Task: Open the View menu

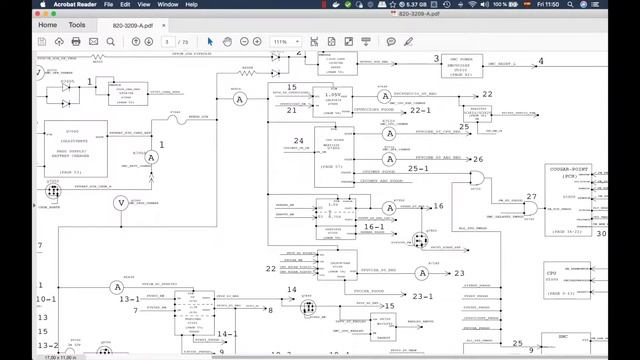Action: point(144,4)
